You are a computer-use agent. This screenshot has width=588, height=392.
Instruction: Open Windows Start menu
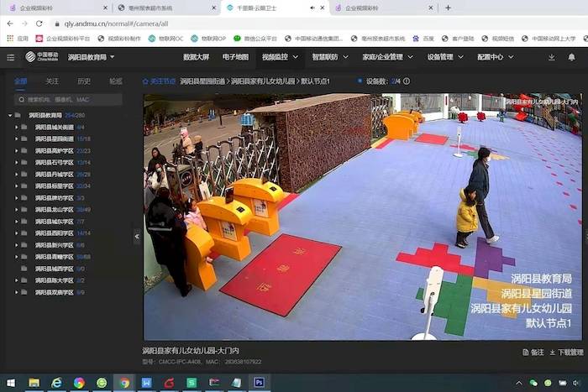pos(11,383)
